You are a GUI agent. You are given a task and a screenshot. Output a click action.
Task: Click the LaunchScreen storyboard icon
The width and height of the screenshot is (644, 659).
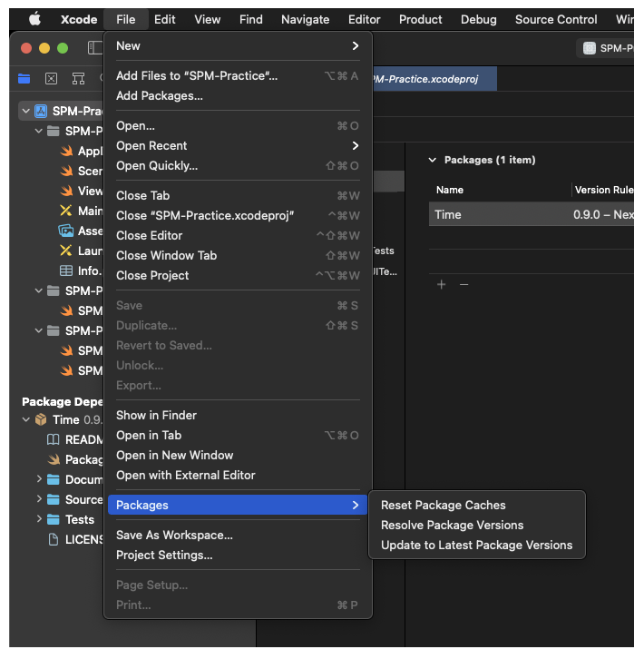[x=66, y=251]
